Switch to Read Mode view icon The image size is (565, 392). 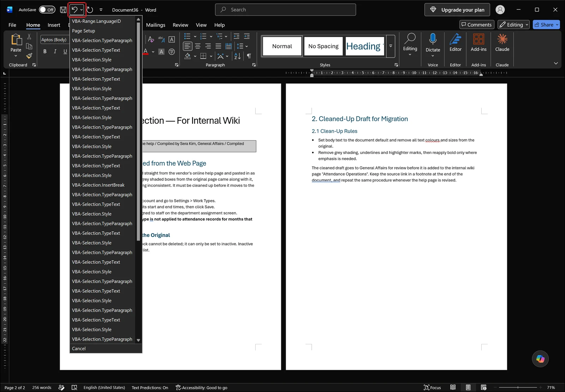453,387
